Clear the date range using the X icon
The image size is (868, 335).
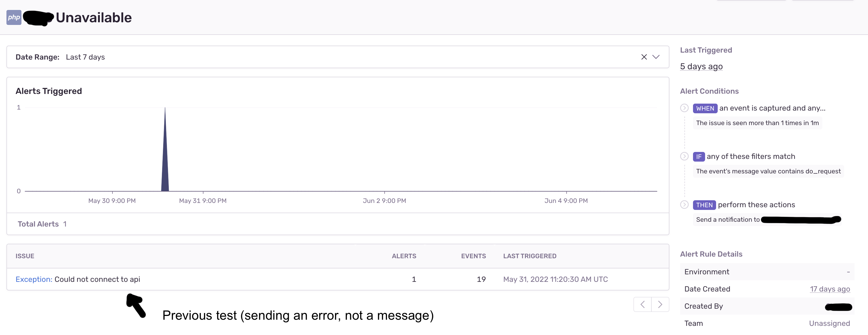[644, 57]
